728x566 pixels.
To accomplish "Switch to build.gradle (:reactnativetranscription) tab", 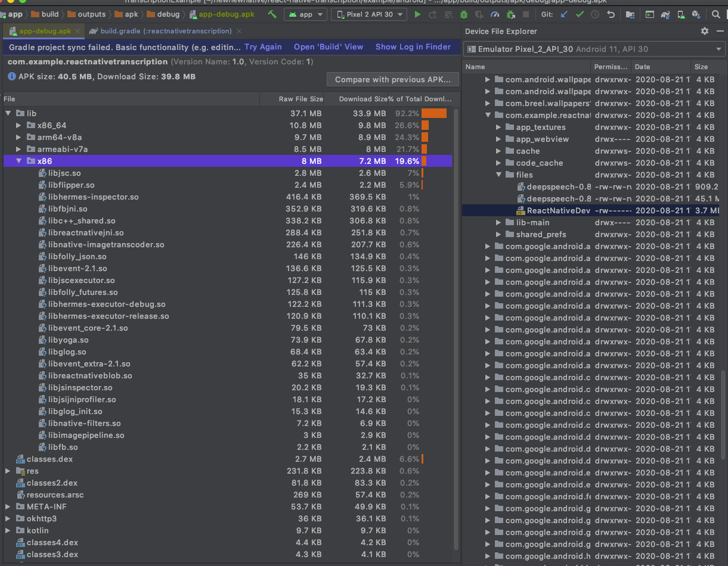I will pyautogui.click(x=166, y=31).
